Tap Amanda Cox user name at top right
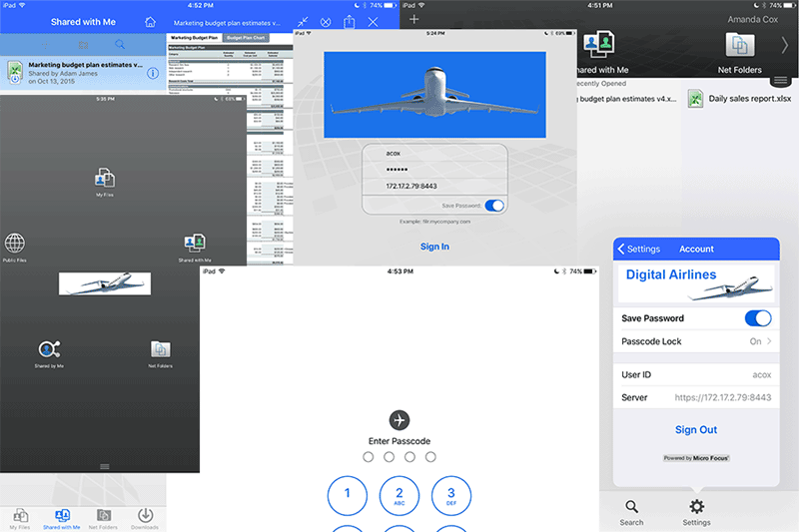This screenshot has width=799, height=532. [x=753, y=19]
